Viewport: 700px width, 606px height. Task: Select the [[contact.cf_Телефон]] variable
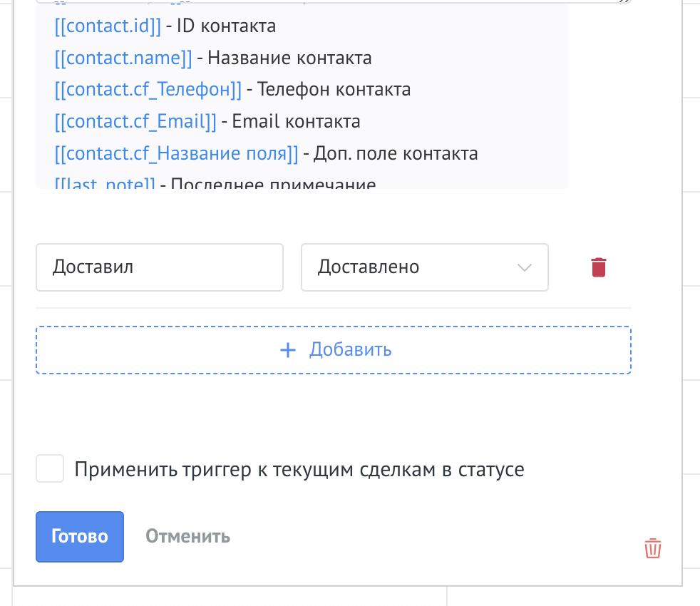pyautogui.click(x=148, y=90)
